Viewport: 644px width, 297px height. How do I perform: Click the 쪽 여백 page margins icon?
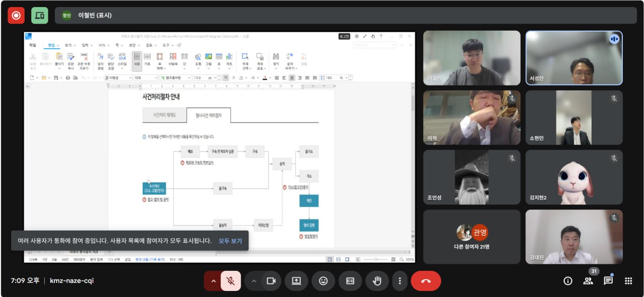160,61
